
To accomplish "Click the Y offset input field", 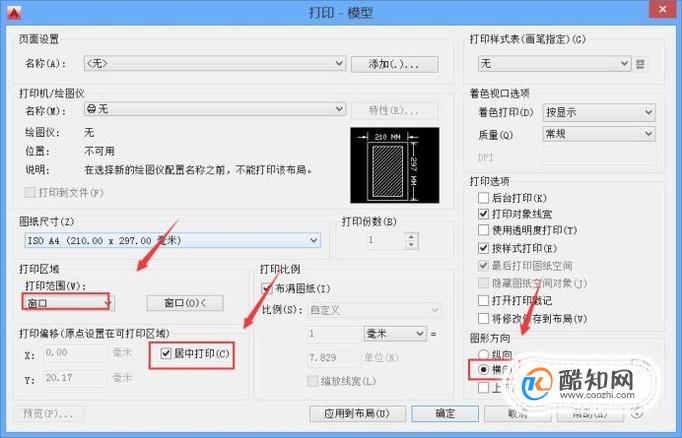I will tap(75, 378).
